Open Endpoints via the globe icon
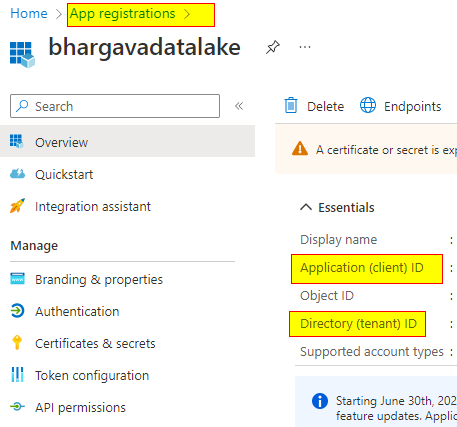457x427 pixels. click(368, 106)
